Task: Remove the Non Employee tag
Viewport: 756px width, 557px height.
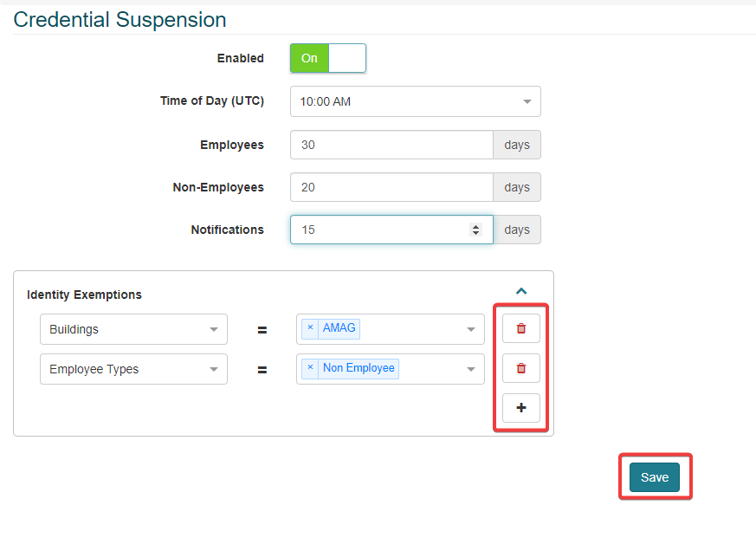Action: [x=310, y=368]
